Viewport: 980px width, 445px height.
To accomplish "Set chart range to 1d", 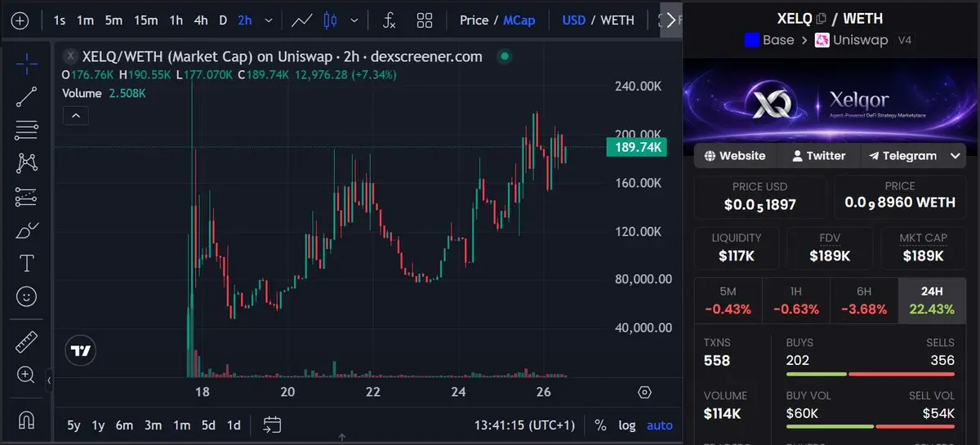I will tap(234, 425).
